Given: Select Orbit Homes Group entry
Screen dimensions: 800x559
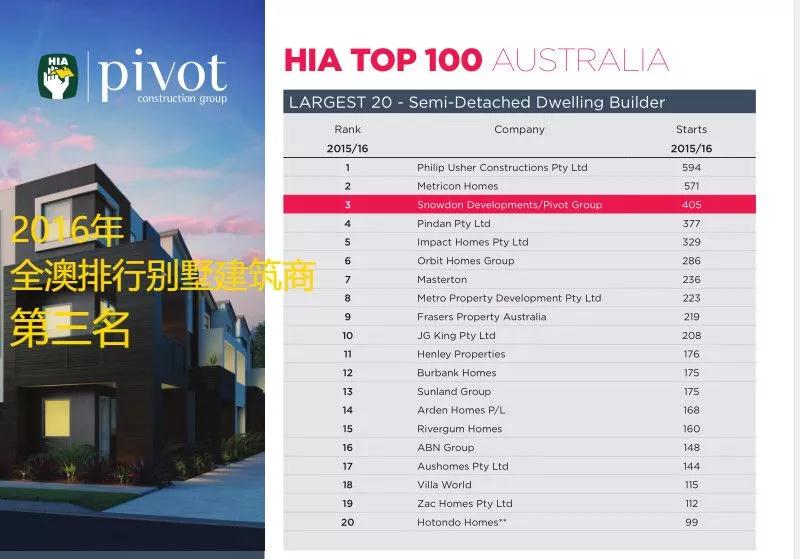Looking at the screenshot, I should 465,261.
